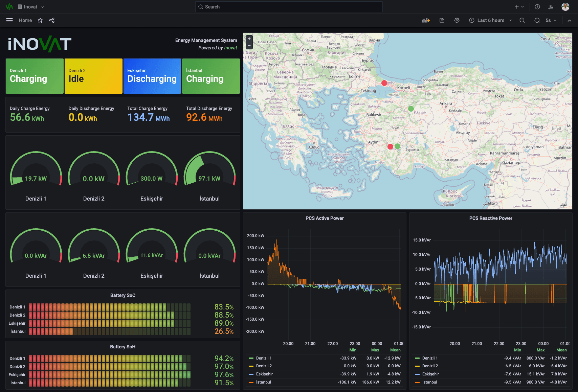The width and height of the screenshot is (578, 392).
Task: Expand the Inovat organization switcher
Action: pos(31,7)
